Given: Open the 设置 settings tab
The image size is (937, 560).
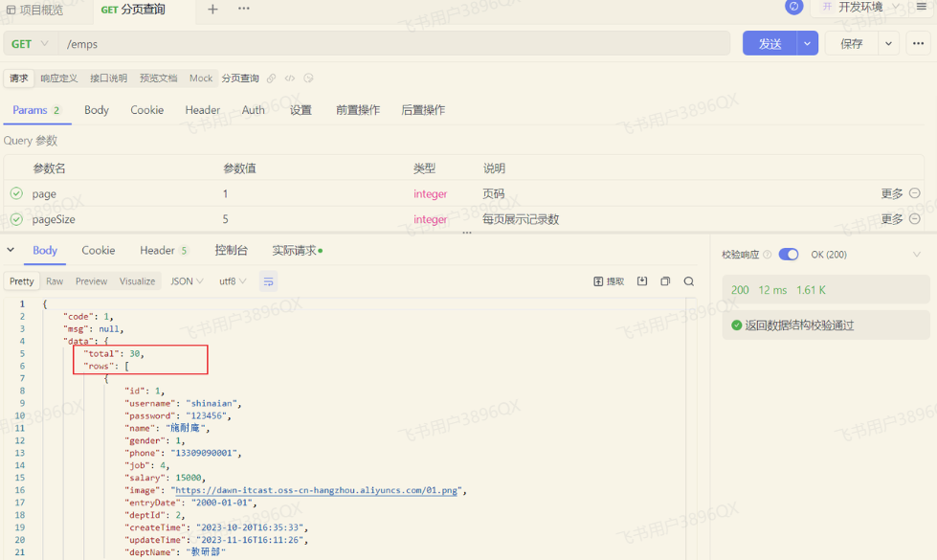Looking at the screenshot, I should (x=301, y=110).
